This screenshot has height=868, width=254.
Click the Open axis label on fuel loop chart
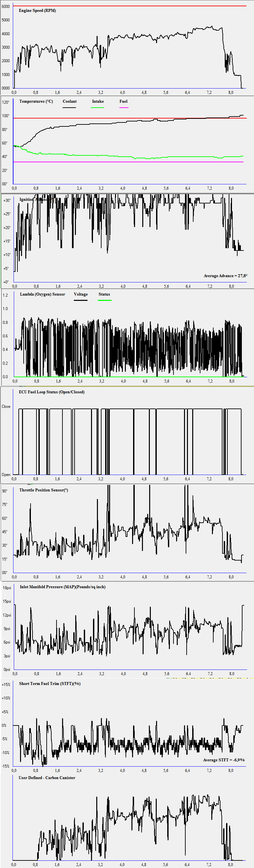(6, 474)
